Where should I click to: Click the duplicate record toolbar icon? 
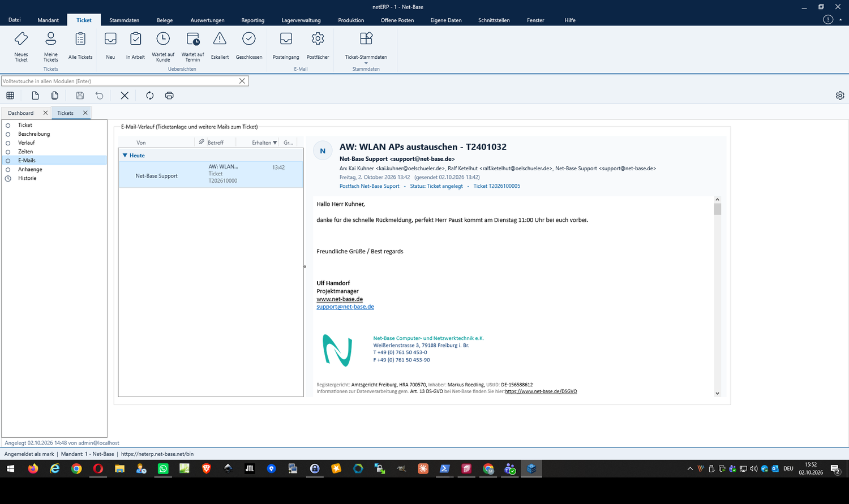(55, 96)
